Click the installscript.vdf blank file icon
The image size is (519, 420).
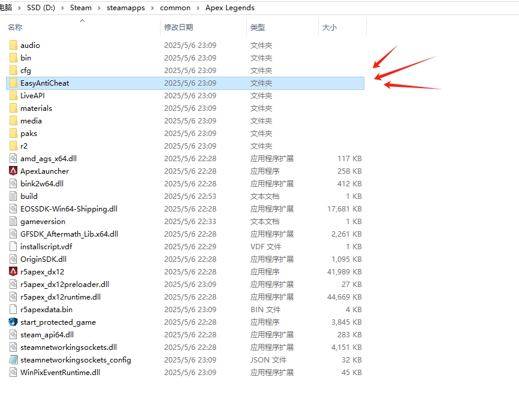(x=13, y=247)
